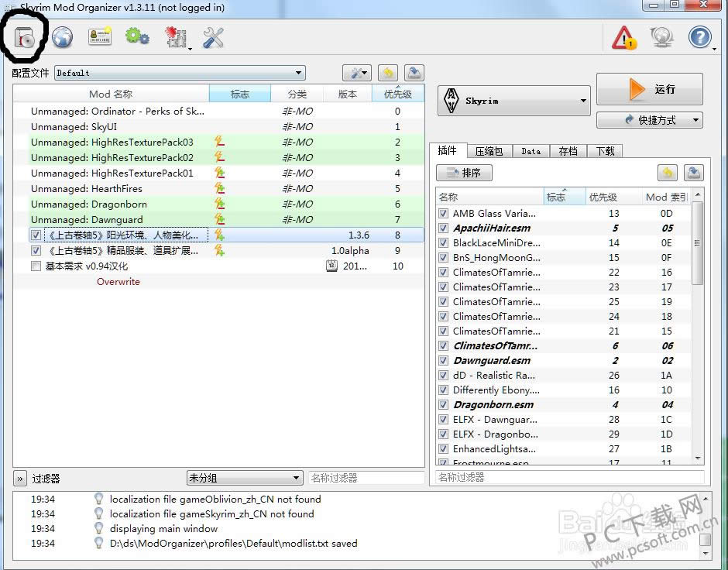Click the blue help question mark icon
This screenshot has width=728, height=570.
click(x=699, y=37)
